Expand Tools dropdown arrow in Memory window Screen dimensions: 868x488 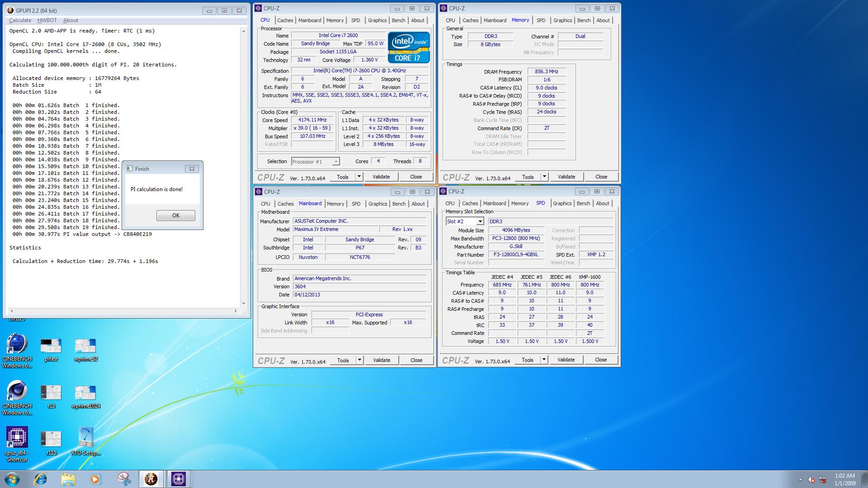[544, 177]
